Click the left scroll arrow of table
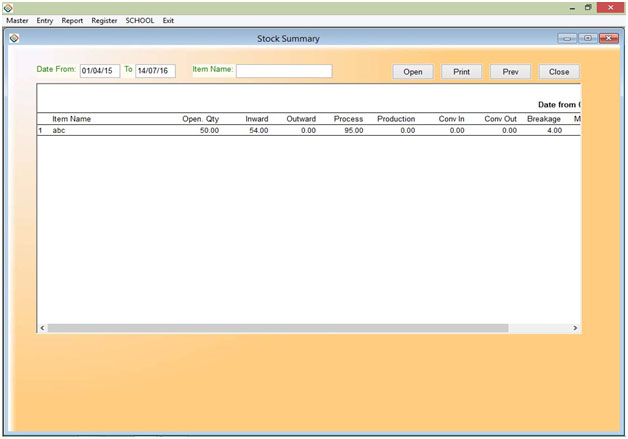628x439 pixels. [x=42, y=328]
